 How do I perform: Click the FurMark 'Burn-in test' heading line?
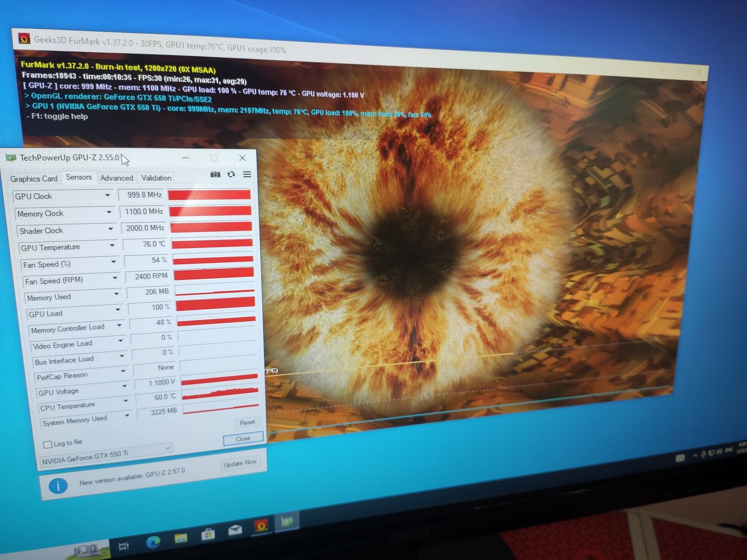(118, 68)
